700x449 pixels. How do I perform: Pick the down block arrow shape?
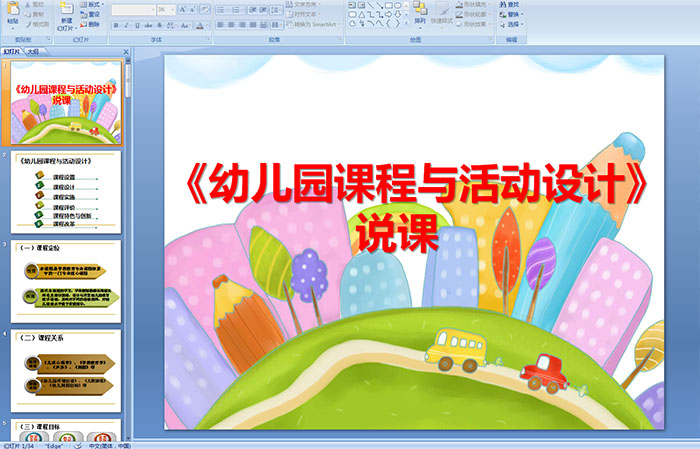397,14
